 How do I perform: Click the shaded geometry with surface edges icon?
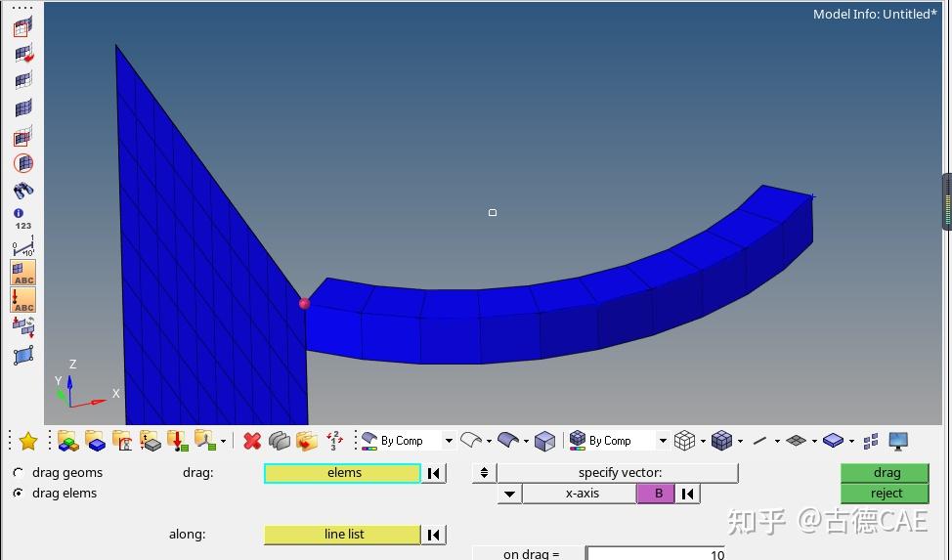508,440
